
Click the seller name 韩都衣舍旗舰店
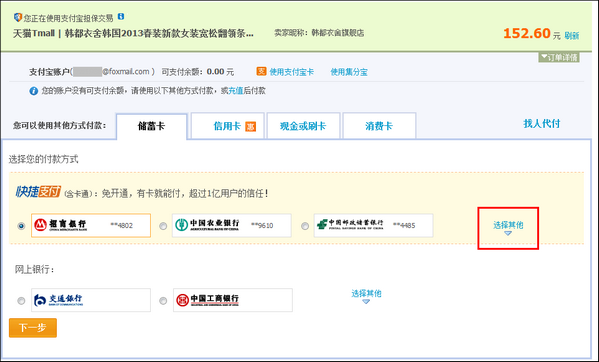pos(338,33)
